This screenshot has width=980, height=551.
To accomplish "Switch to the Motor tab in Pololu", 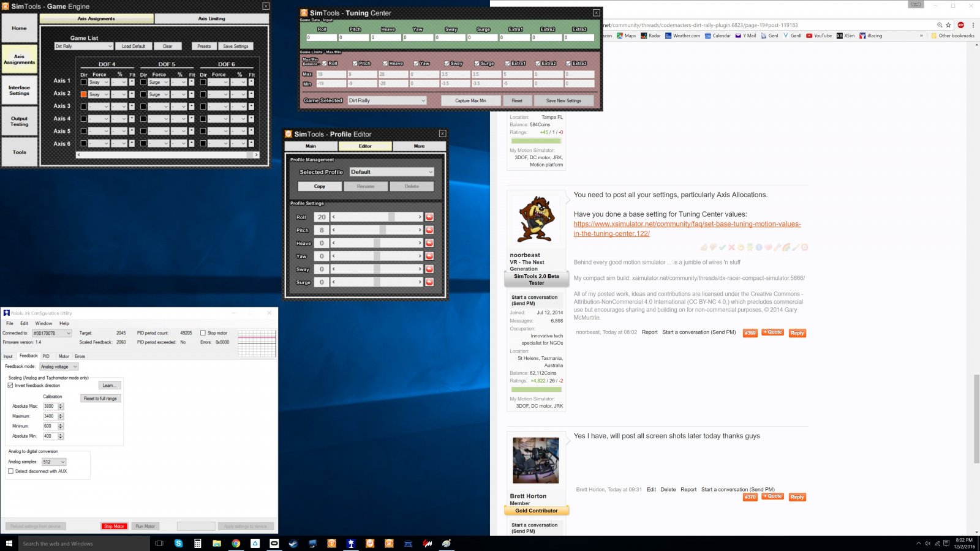I will [64, 356].
